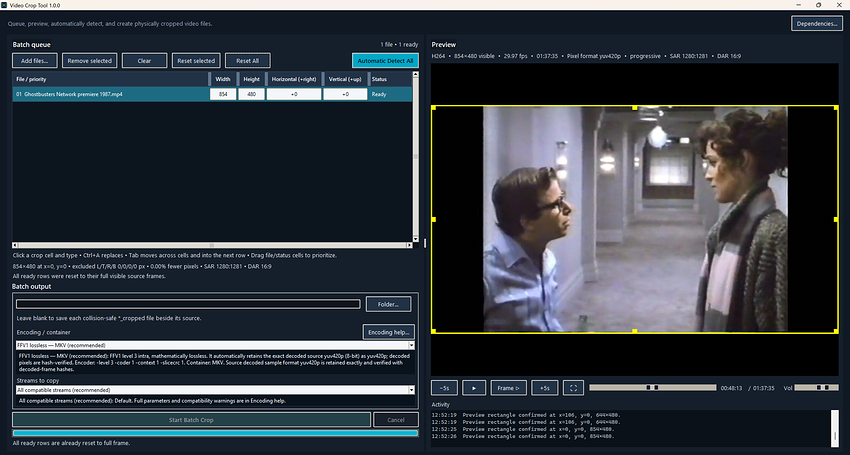The height and width of the screenshot is (455, 850).
Task: Click the 00:48:13 current time label
Action: click(732, 388)
